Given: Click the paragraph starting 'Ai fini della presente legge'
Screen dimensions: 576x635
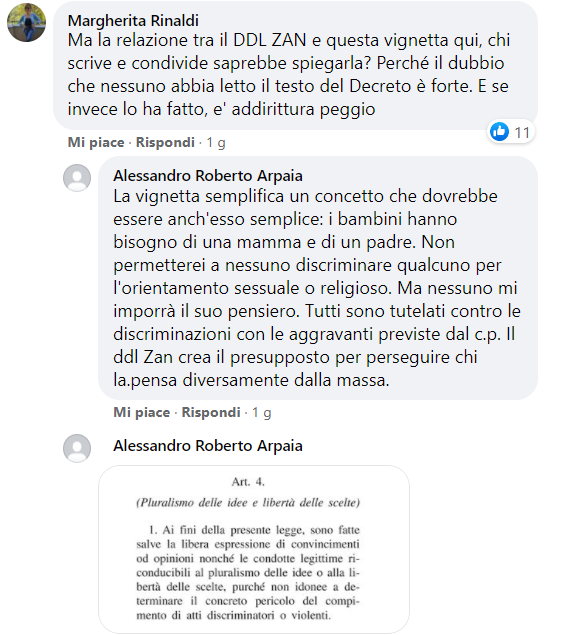Looking at the screenshot, I should (x=248, y=573).
